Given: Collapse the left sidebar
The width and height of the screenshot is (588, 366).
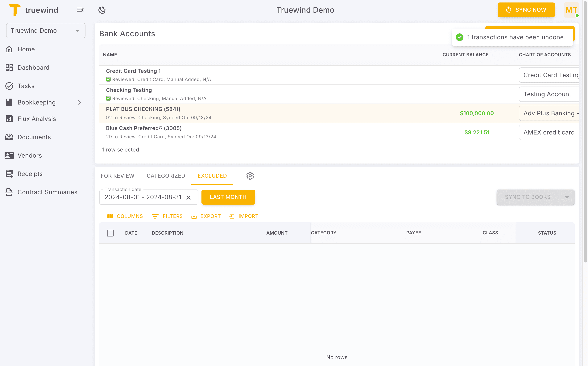Looking at the screenshot, I should (x=80, y=10).
